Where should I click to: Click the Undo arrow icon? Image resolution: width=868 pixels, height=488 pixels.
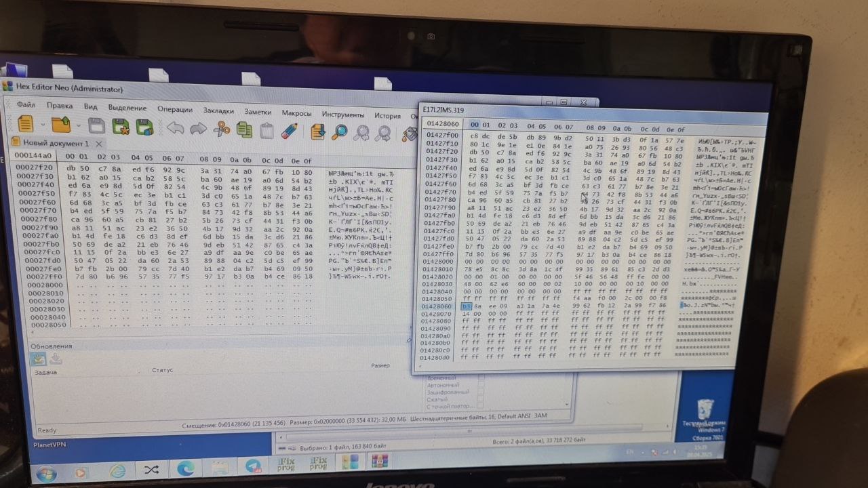tap(175, 127)
